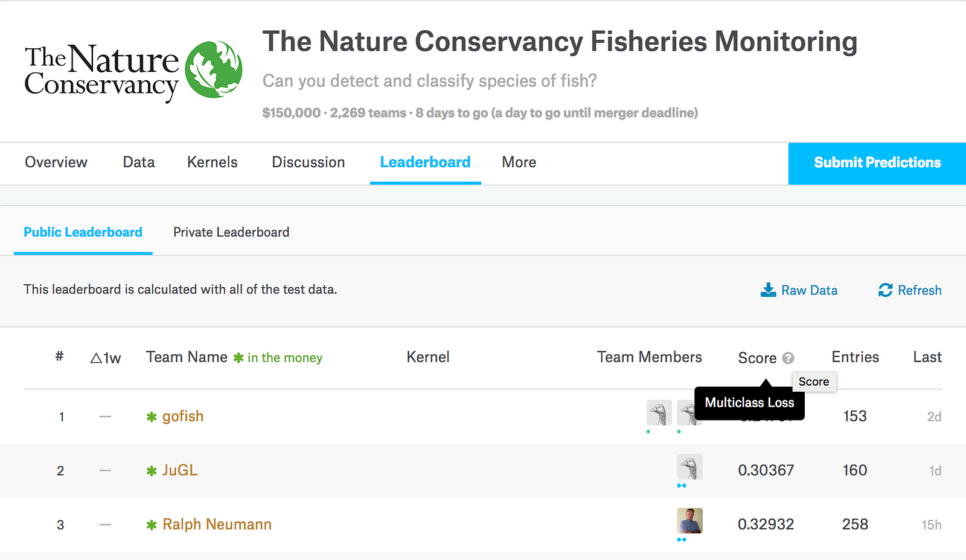Click The Nature Conservancy leaf logo

click(214, 70)
